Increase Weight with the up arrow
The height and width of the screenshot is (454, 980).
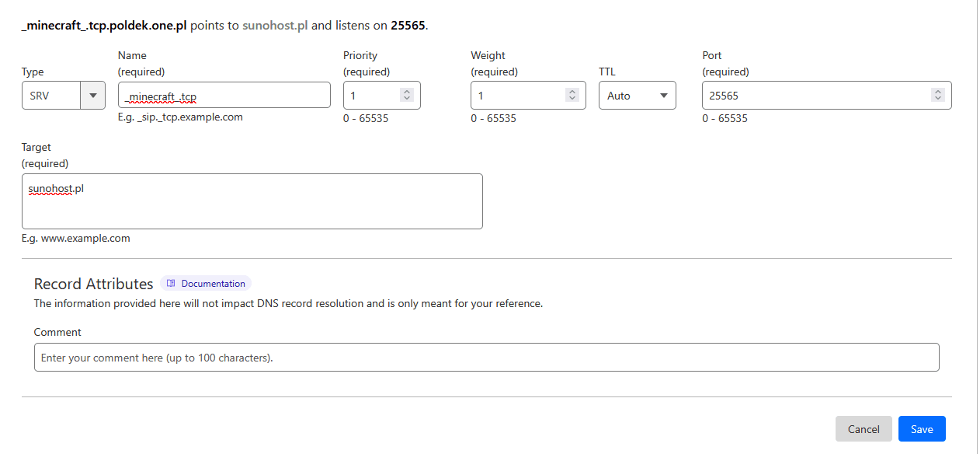[572, 92]
